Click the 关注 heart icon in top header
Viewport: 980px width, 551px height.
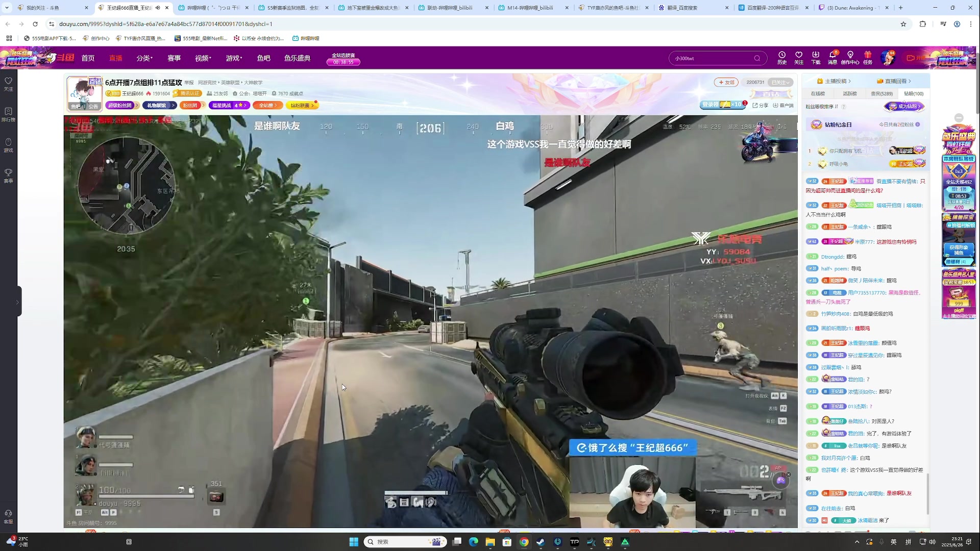click(799, 57)
